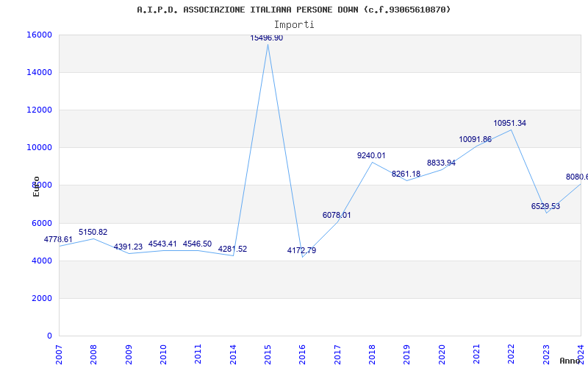Click the 12000 y-axis tick label
Screen dimensions: 588x368
point(39,110)
